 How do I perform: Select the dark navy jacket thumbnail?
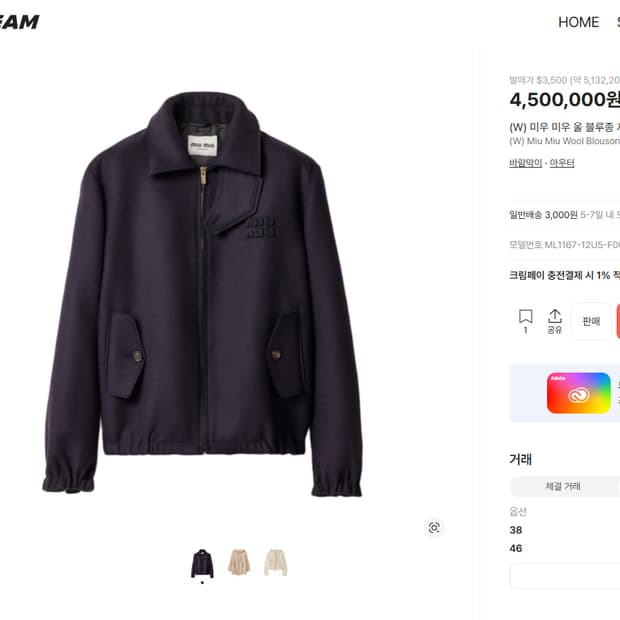pyautogui.click(x=202, y=563)
